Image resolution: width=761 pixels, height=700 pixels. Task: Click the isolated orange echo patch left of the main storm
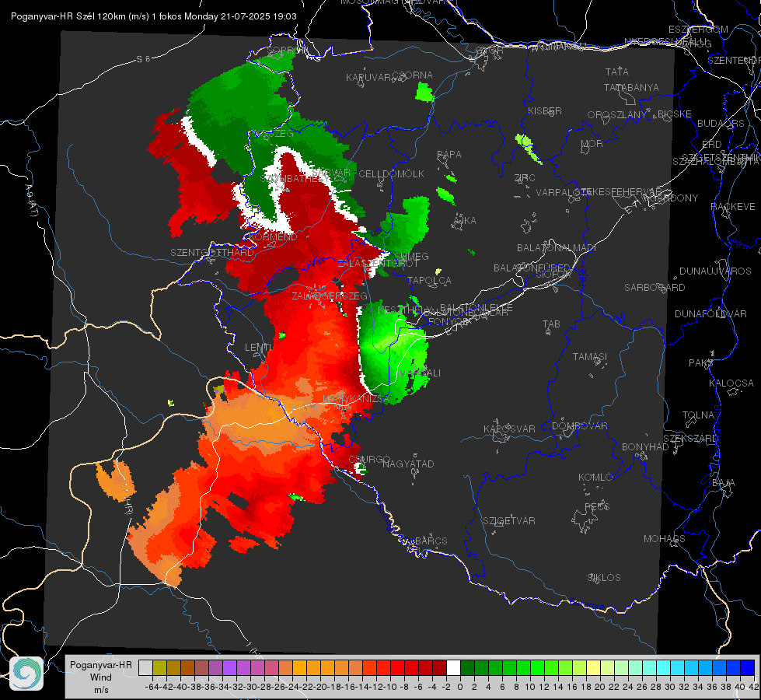115,479
